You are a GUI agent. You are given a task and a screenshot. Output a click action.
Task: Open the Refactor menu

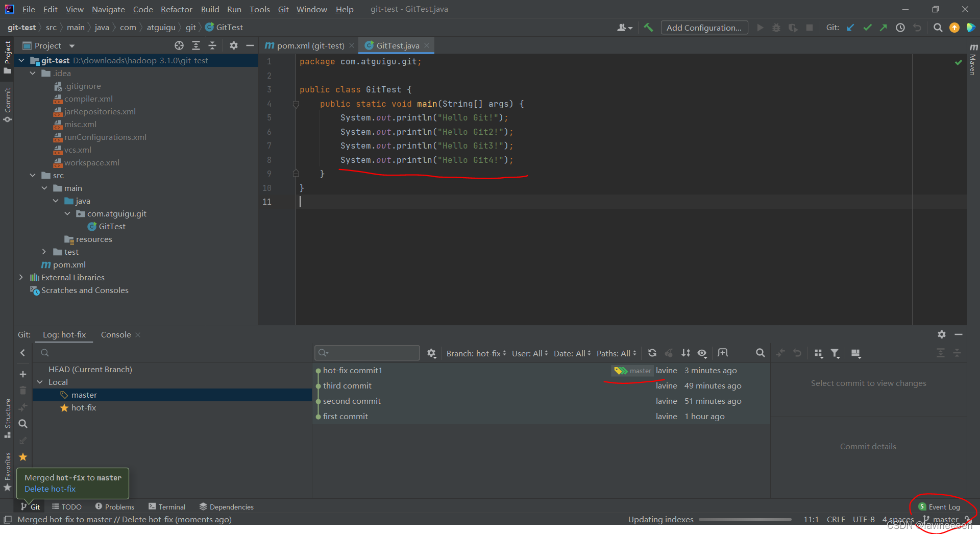point(176,9)
